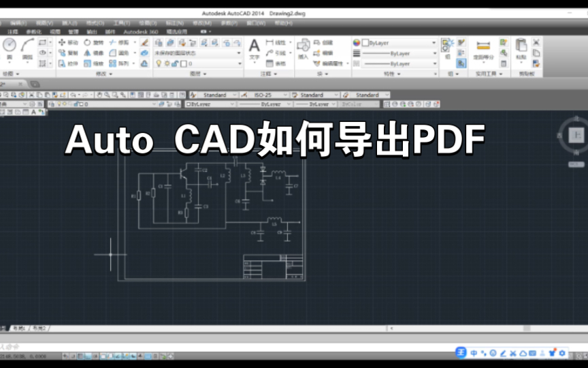This screenshot has width=588, height=368.
Task: Expand the Modify (修改) panel
Action: click(x=104, y=74)
